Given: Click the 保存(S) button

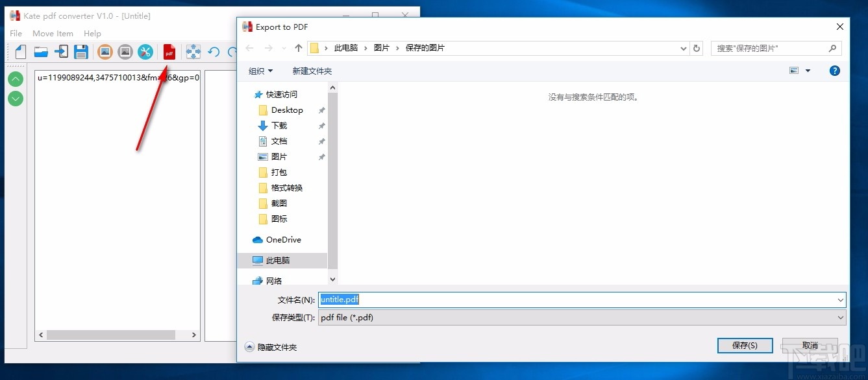Looking at the screenshot, I should (745, 345).
